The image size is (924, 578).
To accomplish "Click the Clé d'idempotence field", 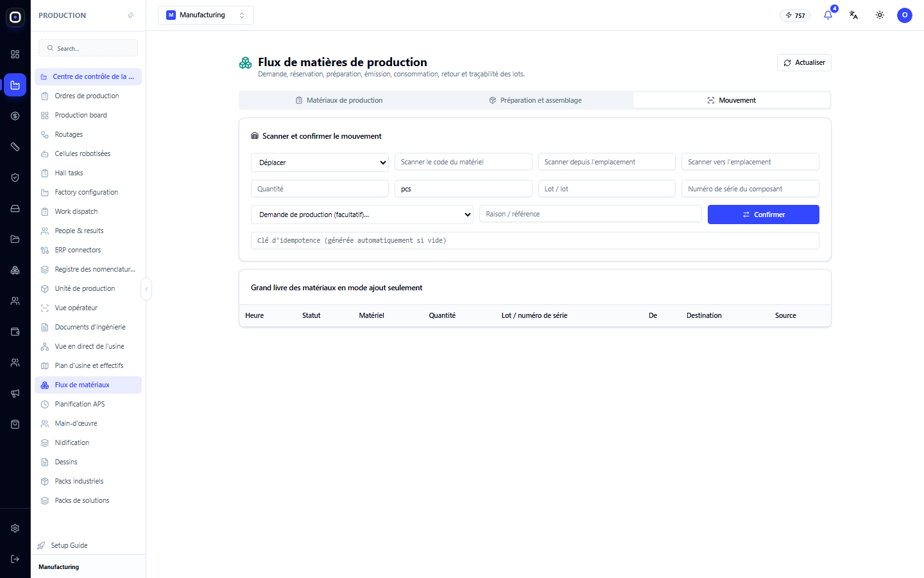I will pos(535,240).
